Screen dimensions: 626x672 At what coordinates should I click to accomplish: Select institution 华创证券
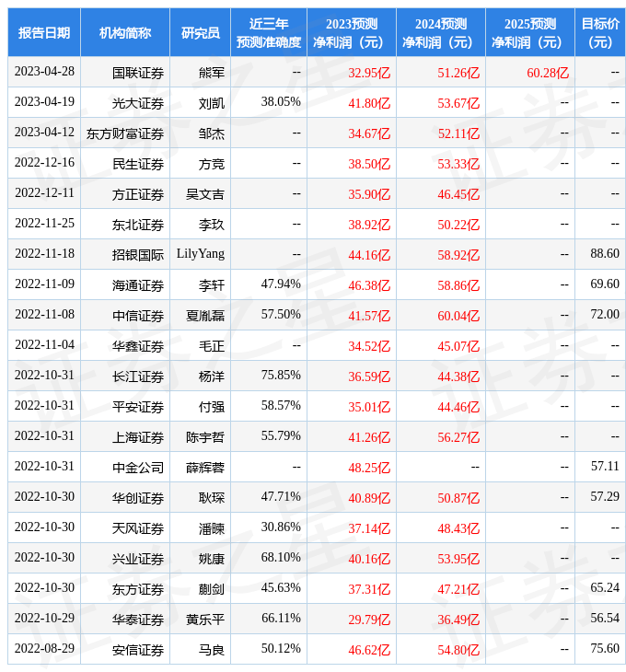click(x=138, y=498)
